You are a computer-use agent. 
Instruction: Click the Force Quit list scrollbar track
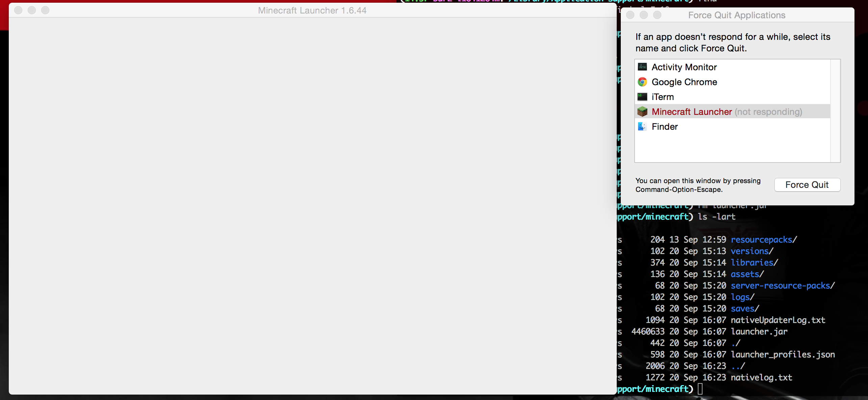pyautogui.click(x=835, y=111)
